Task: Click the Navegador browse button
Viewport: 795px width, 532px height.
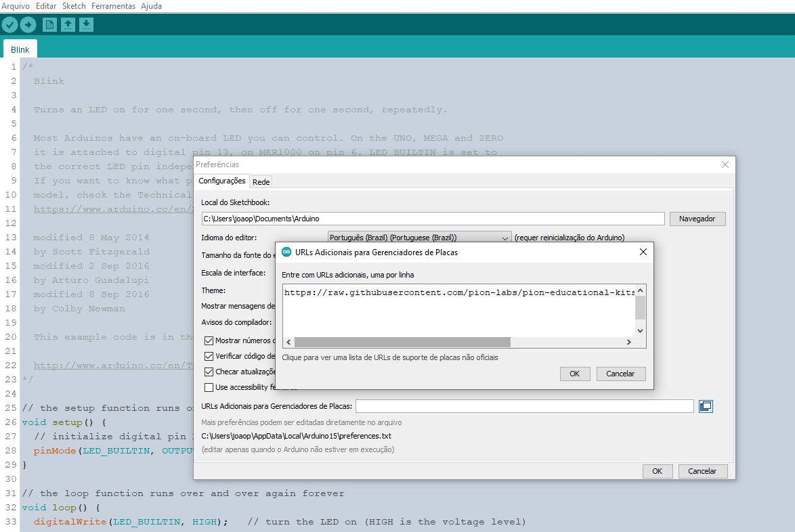Action: point(697,219)
